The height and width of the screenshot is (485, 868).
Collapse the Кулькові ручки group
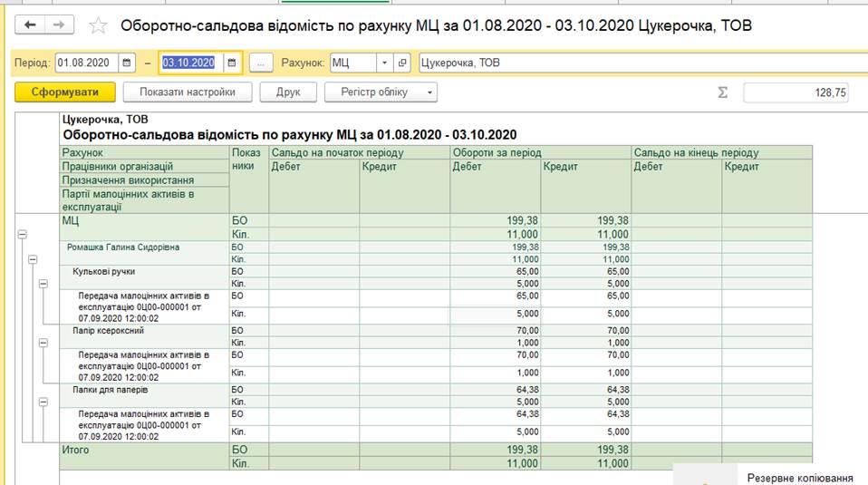tap(43, 284)
